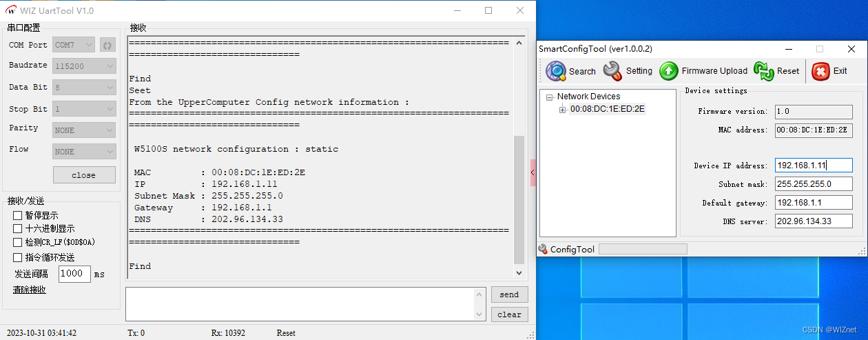Image resolution: width=868 pixels, height=340 pixels.
Task: Click the Default gateway field
Action: (x=814, y=203)
